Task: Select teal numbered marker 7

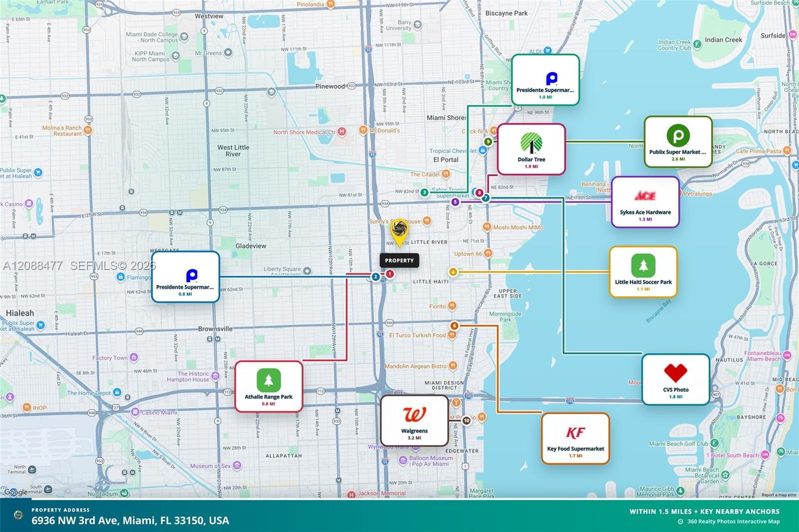Action: pyautogui.click(x=485, y=198)
